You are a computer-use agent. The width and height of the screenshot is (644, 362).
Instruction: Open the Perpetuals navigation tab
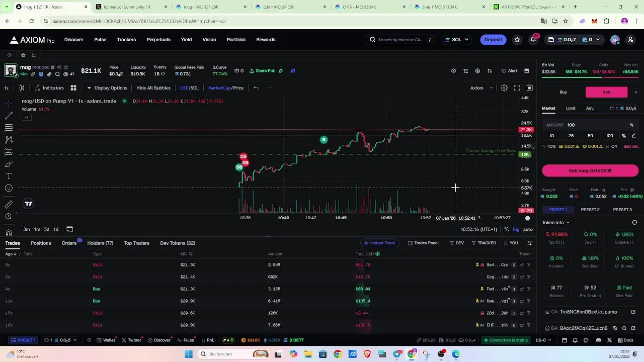158,40
